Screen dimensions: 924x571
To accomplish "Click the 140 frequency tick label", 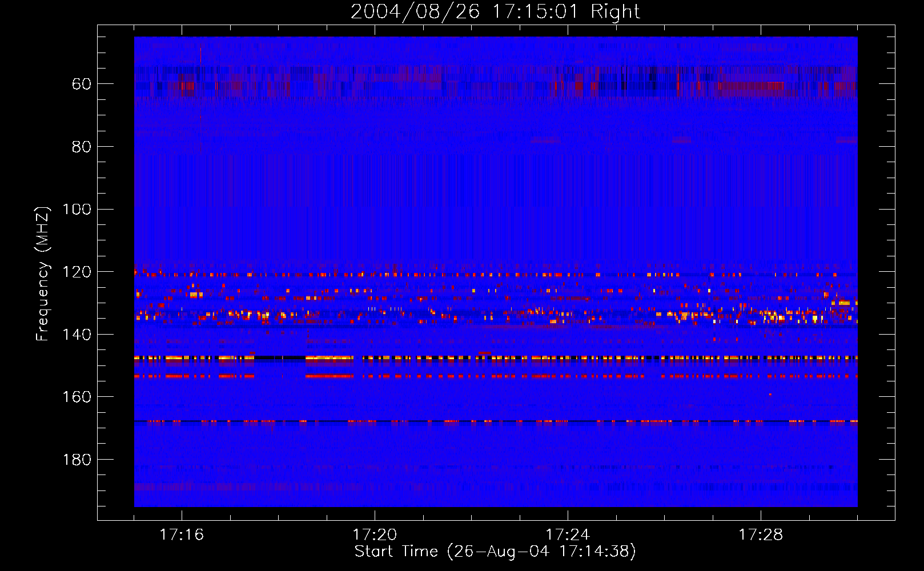I will [77, 335].
